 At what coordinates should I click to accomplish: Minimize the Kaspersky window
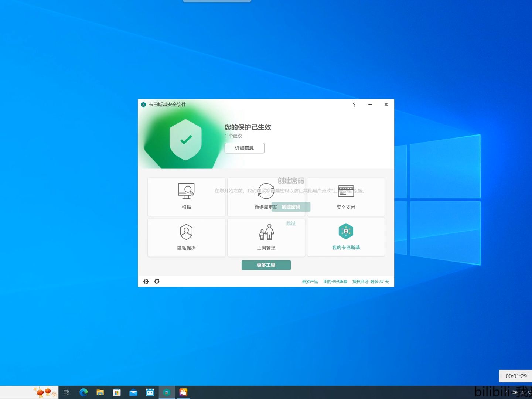coord(370,105)
